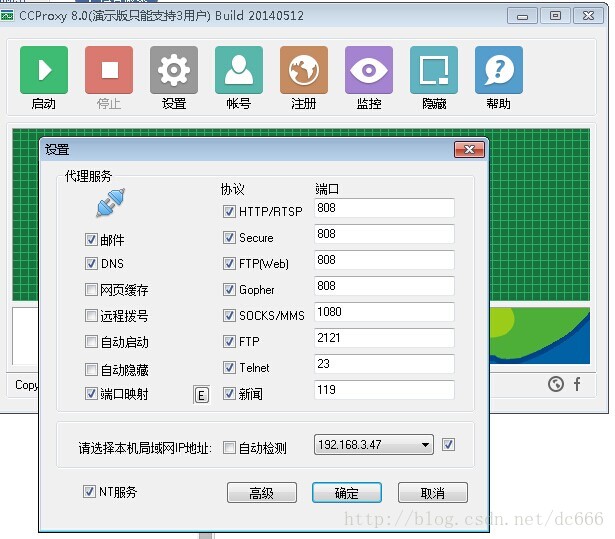Enable the 自动检测 checkbox

click(229, 448)
